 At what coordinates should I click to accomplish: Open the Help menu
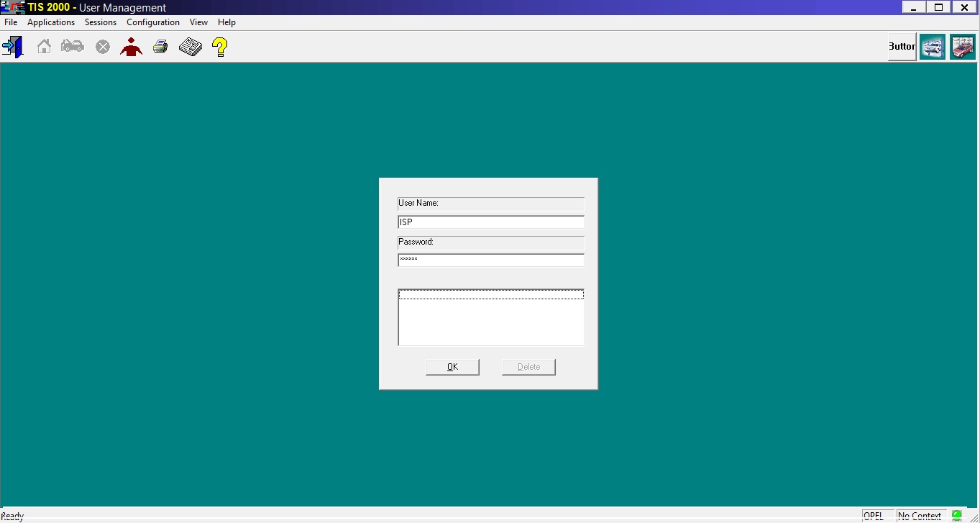pos(227,22)
